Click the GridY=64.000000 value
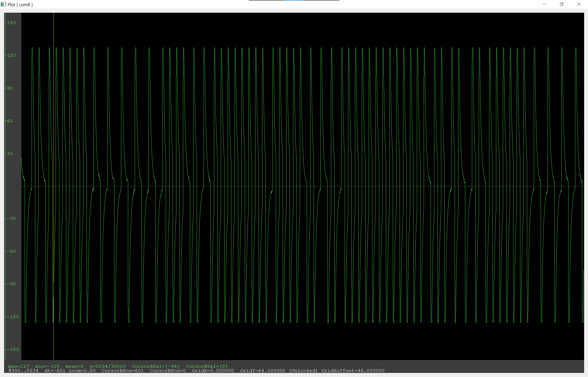Viewport: 588px width, 377px height. [x=263, y=371]
